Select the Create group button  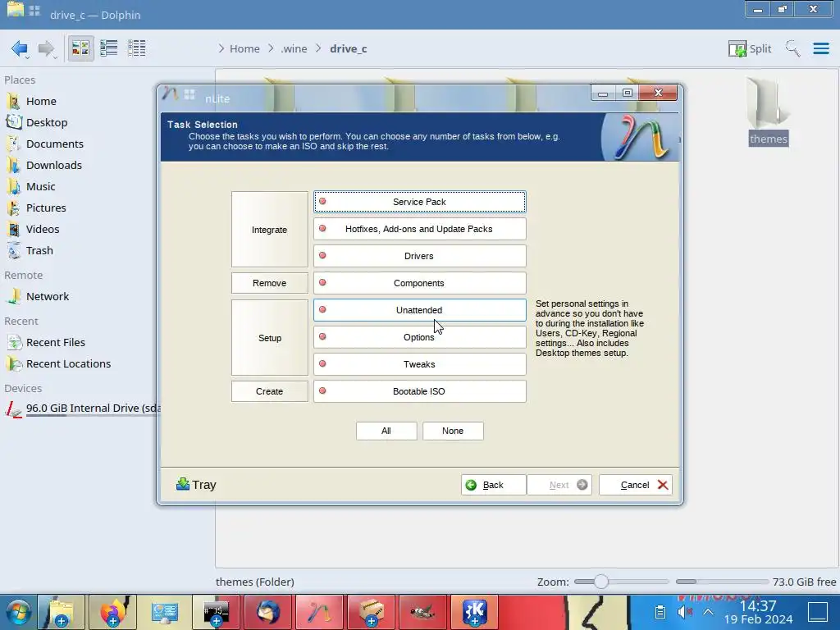(x=269, y=391)
